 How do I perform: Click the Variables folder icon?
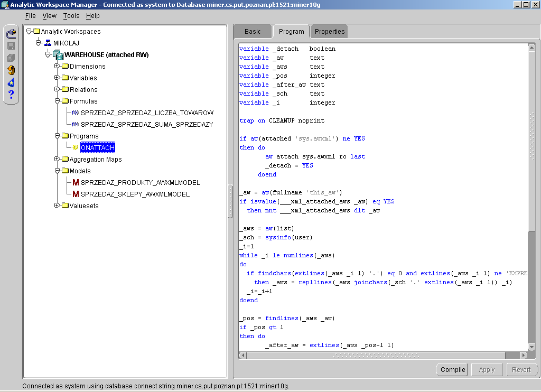pos(65,78)
